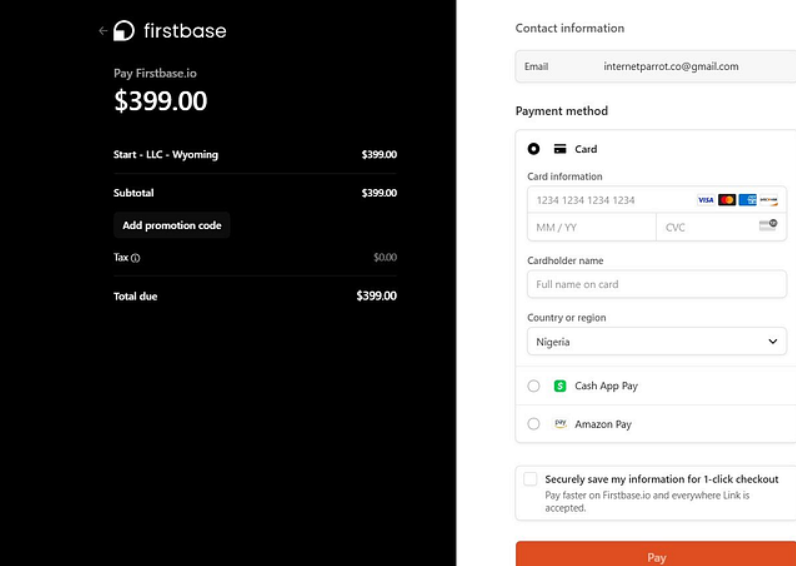Viewport: 796px width, 566px height.
Task: Click the MM / YY expiry field
Action: click(592, 227)
